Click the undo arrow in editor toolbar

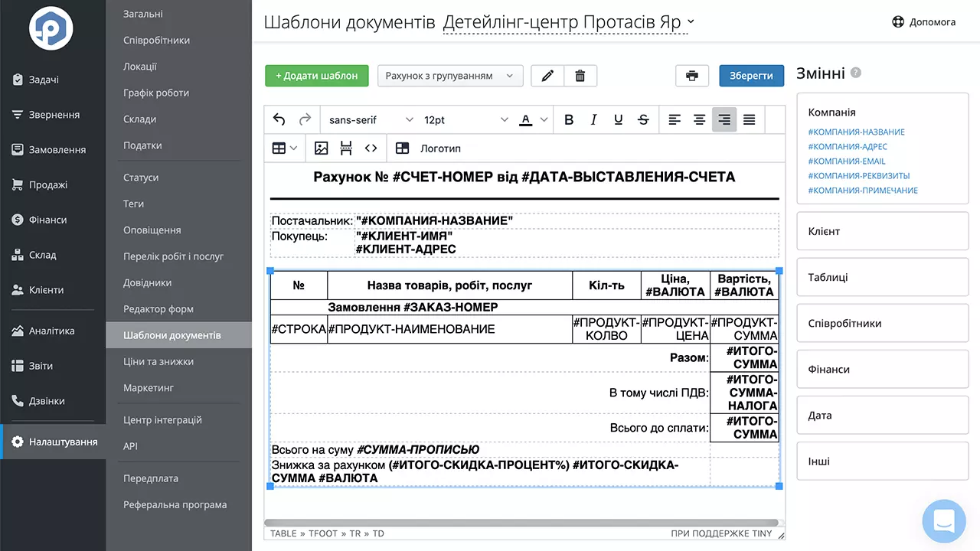coord(279,119)
